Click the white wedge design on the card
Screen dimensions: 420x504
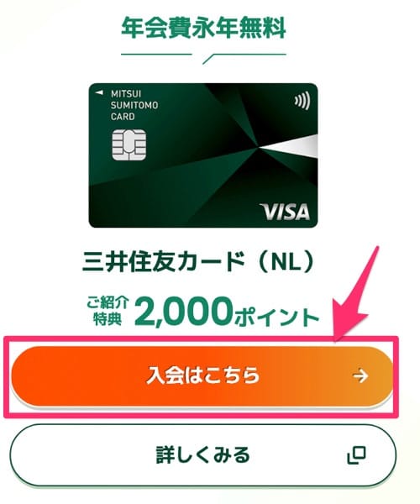289,146
